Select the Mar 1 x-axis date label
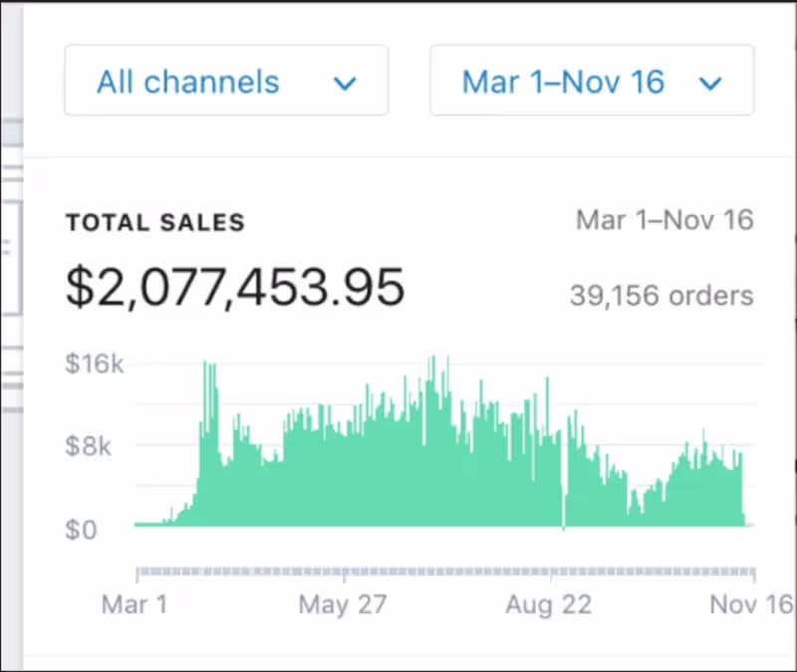This screenshot has height=672, width=797. pyautogui.click(x=135, y=604)
